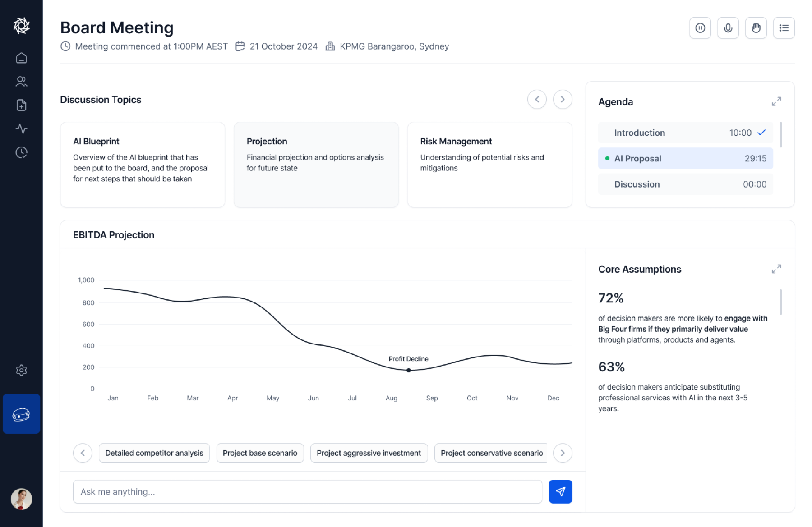Raise hand using the hand icon
This screenshot has width=812, height=527.
tap(756, 28)
